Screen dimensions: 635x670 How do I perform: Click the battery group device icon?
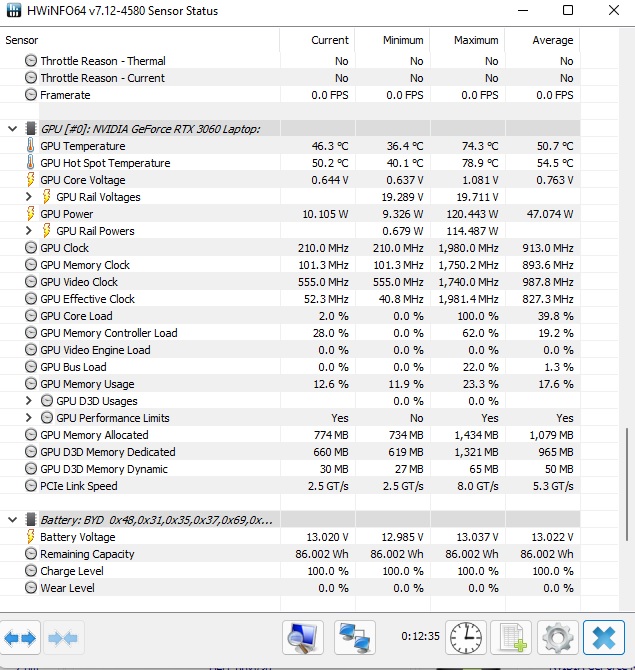click(x=31, y=520)
